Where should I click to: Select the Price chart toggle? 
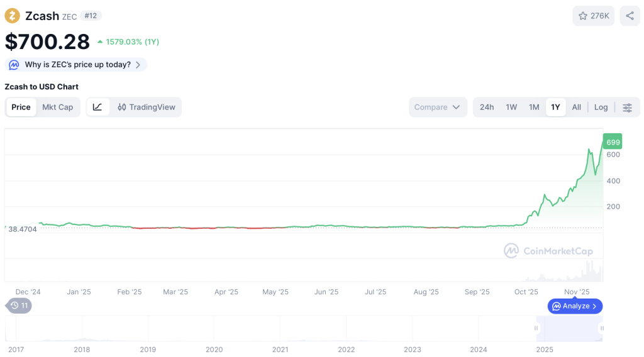point(21,107)
